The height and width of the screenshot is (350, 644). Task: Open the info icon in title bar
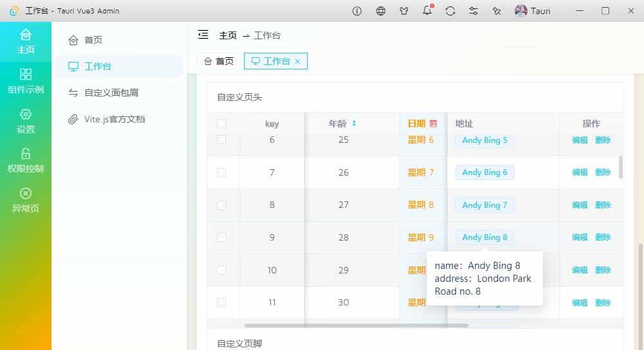click(357, 11)
